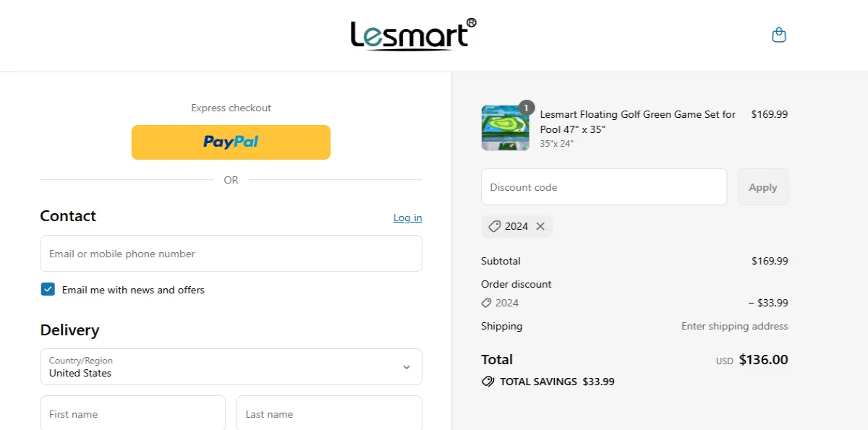Click the Discount code input field
The width and height of the screenshot is (868, 430).
604,187
